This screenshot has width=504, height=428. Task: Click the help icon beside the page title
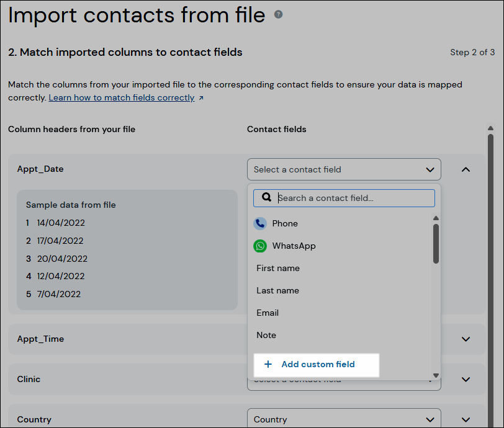click(277, 13)
